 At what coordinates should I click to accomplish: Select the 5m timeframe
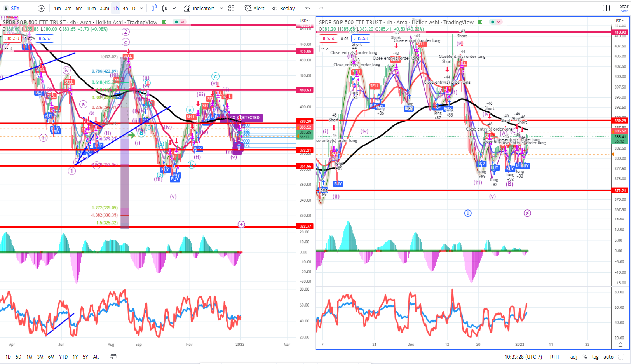click(x=79, y=8)
